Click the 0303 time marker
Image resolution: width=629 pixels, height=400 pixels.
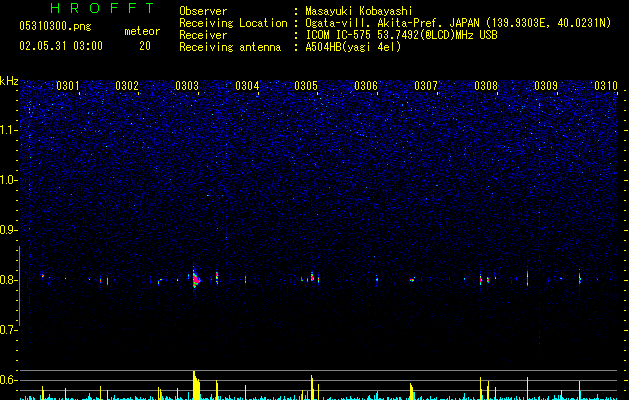187,86
